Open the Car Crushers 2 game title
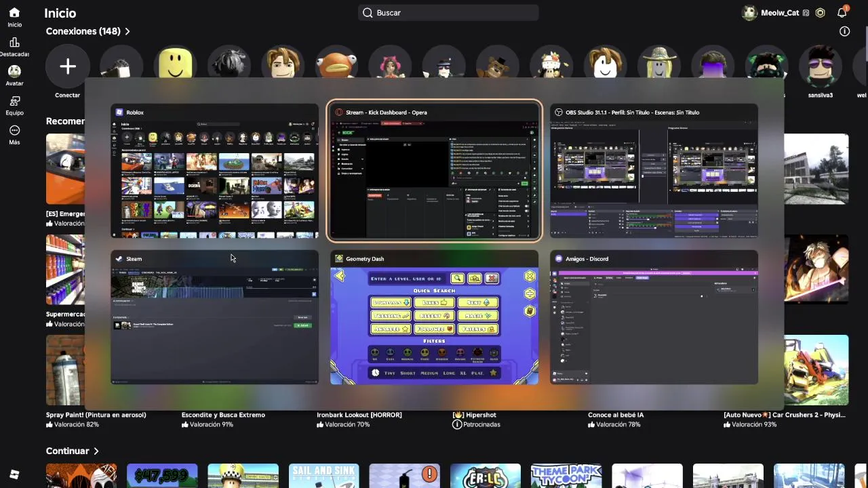 [784, 415]
